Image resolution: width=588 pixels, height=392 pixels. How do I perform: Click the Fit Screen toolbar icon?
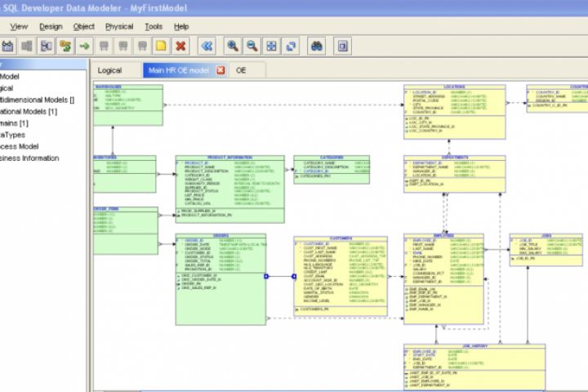(271, 46)
